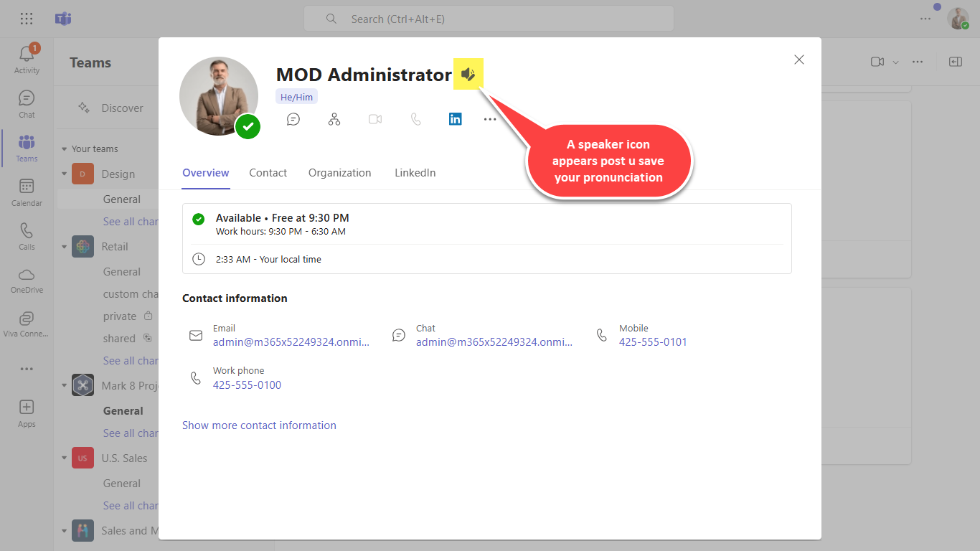Open the Activity feed in the sidebar
The width and height of the screenshot is (980, 551).
(x=27, y=56)
